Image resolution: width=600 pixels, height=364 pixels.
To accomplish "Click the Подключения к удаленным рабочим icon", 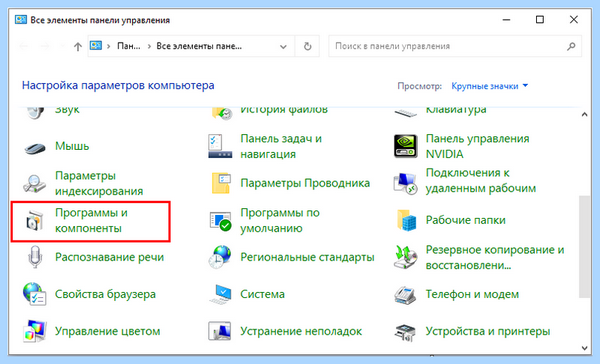I will click(x=406, y=183).
